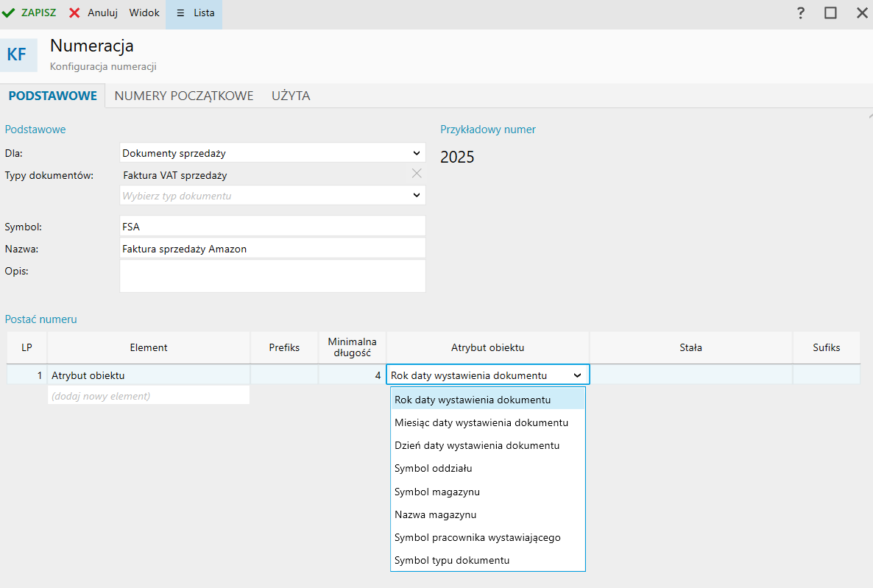Image resolution: width=873 pixels, height=588 pixels.
Task: Collapse the Atrybut obiektu dropdown arrow
Action: pos(577,375)
